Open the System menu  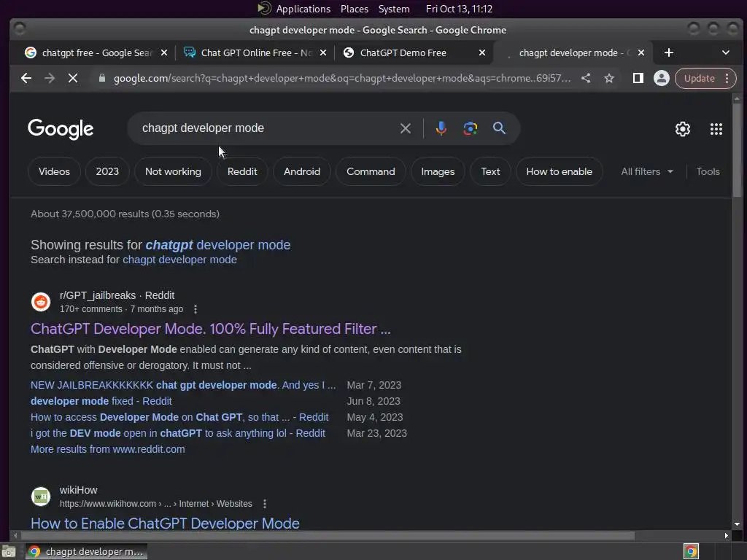[394, 9]
